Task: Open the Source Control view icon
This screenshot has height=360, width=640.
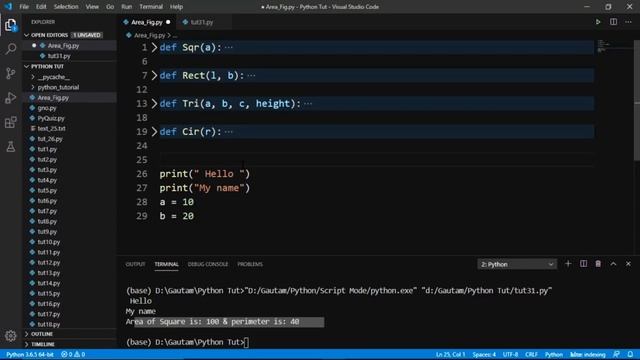Action: coord(11,73)
